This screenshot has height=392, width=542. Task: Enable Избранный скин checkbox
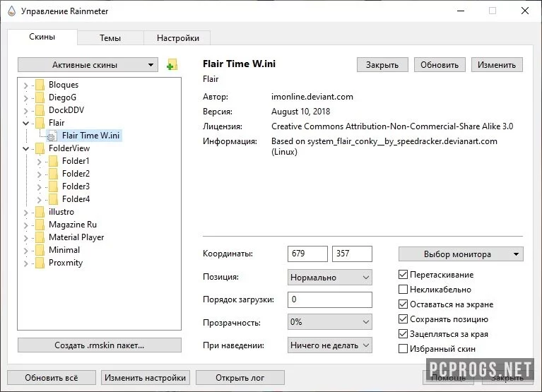coord(403,349)
